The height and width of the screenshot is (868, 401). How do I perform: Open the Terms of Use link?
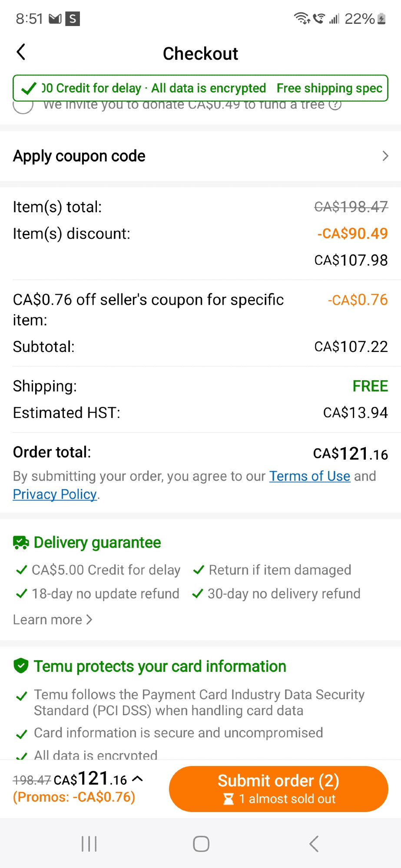[x=310, y=476]
